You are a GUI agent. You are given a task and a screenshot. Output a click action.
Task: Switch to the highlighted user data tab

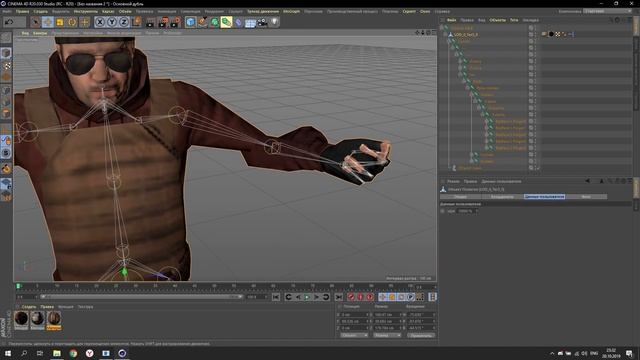pyautogui.click(x=544, y=197)
